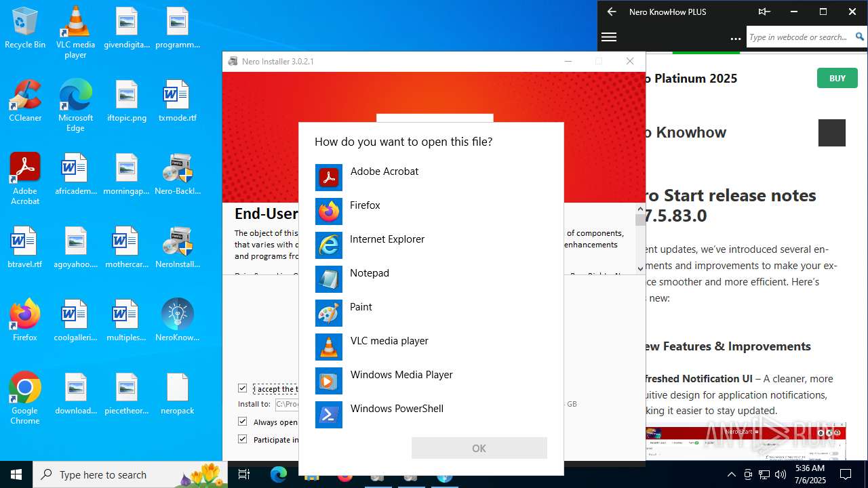Open the Windows Start menu
Image resolution: width=868 pixels, height=488 pixels.
point(16,474)
